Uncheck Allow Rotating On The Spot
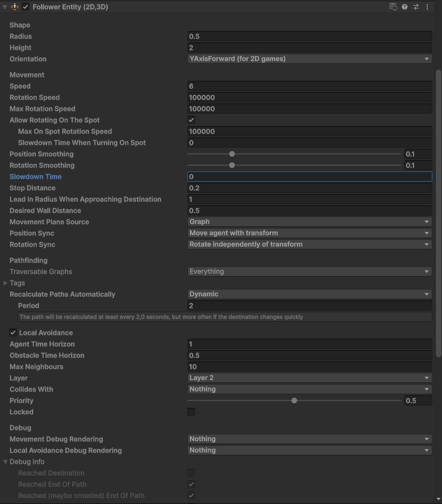This screenshot has height=504, width=442. [x=191, y=120]
